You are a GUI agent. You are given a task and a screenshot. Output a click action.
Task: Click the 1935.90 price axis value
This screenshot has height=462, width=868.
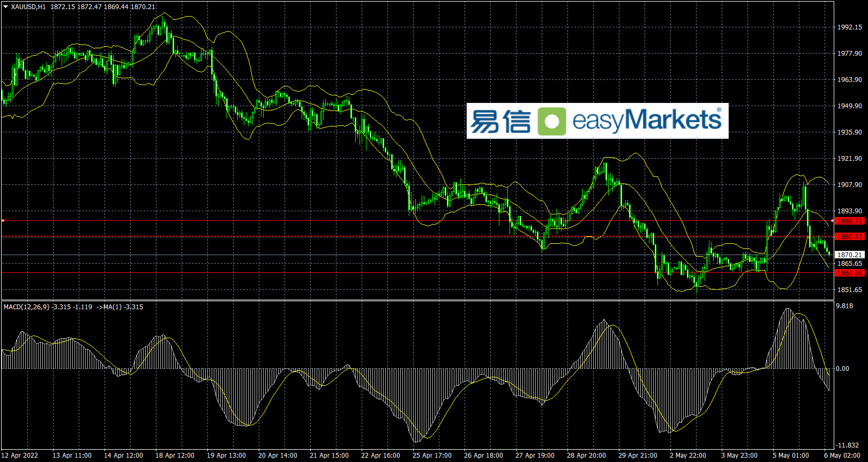[850, 132]
